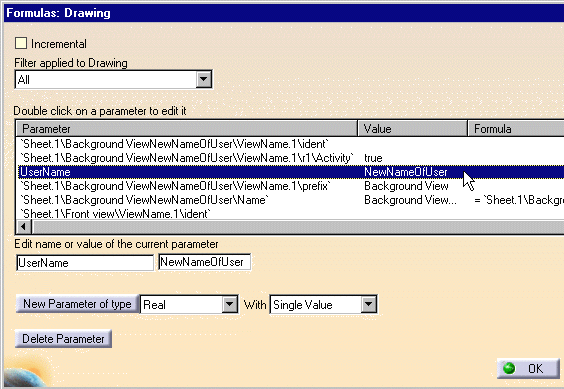Click the Value column header
Screen dimensions: 564x389
click(413, 128)
